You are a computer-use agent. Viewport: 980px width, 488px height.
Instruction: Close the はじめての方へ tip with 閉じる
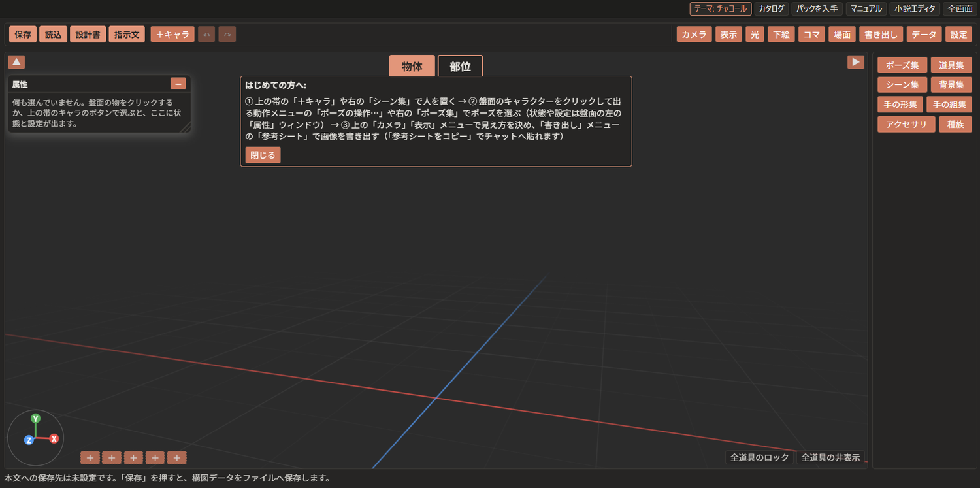coord(263,155)
